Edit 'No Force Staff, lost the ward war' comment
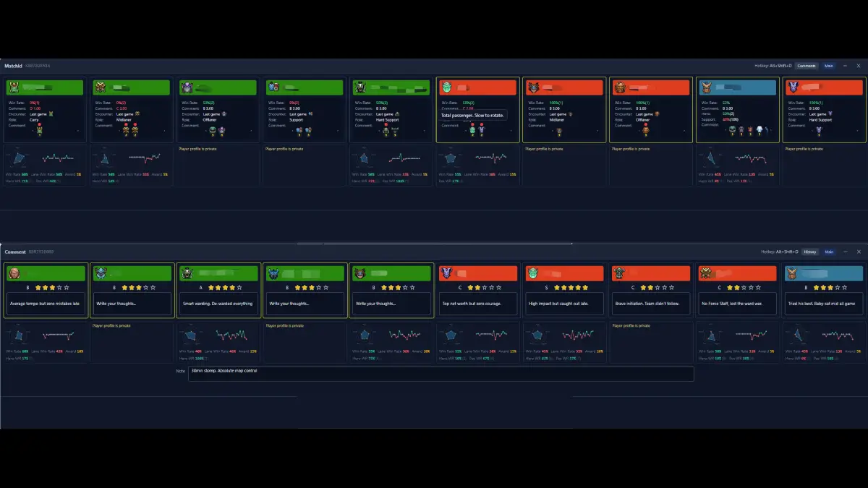 click(x=739, y=304)
